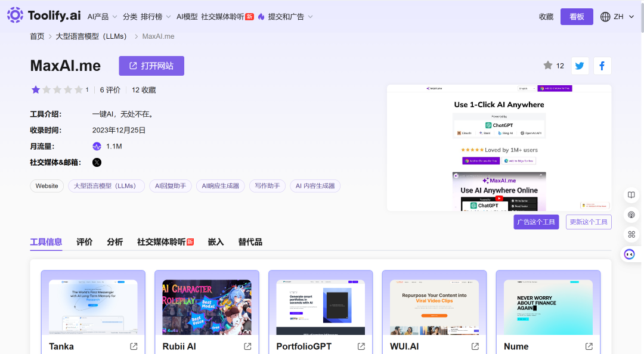The width and height of the screenshot is (644, 354).
Task: Click the AI回复助手 tag
Action: tap(171, 186)
